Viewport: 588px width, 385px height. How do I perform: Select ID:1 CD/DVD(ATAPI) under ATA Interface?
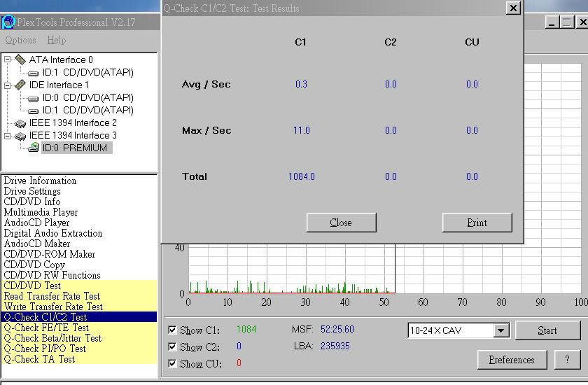(x=87, y=72)
